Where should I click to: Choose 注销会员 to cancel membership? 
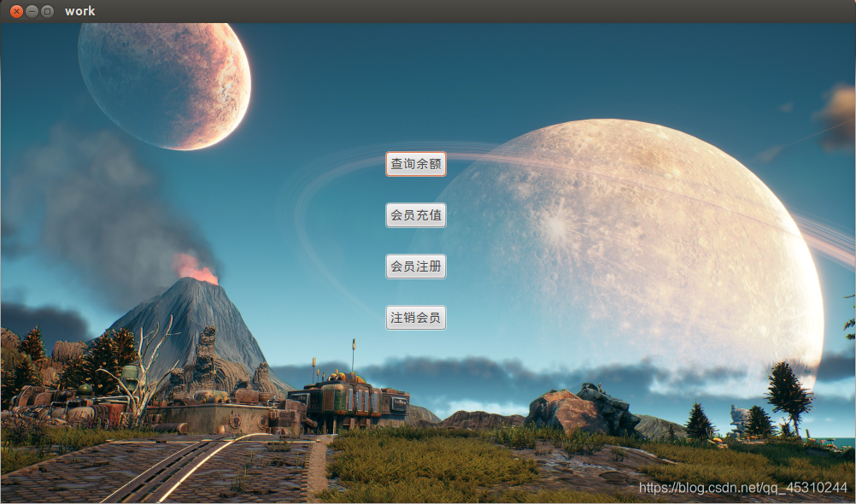(416, 318)
